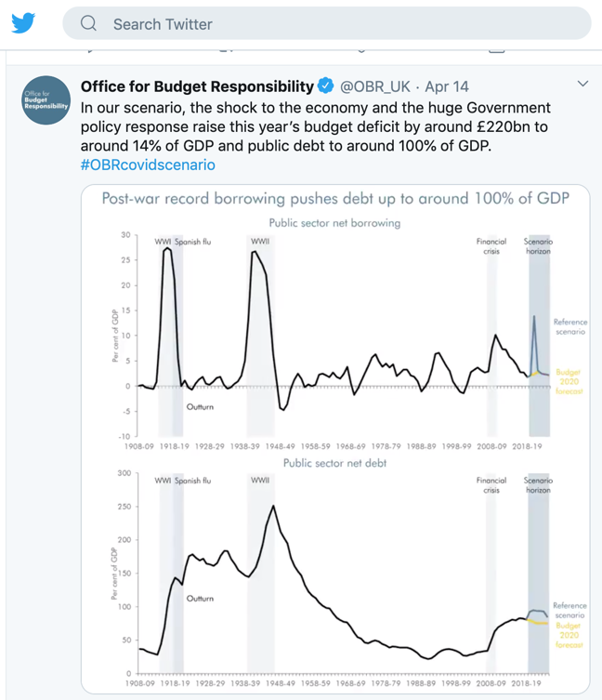
Task: Click the yellow Budget 2020 forecast label in the borrowing chart
Action: [569, 382]
